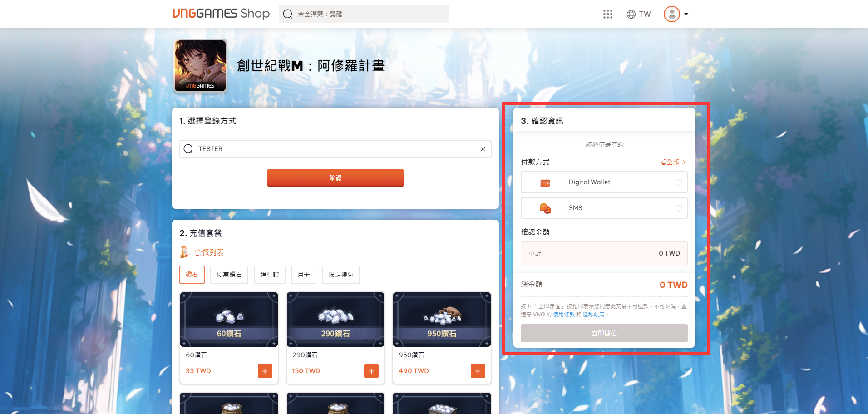Open the apps grid menu icon

pyautogui.click(x=607, y=14)
